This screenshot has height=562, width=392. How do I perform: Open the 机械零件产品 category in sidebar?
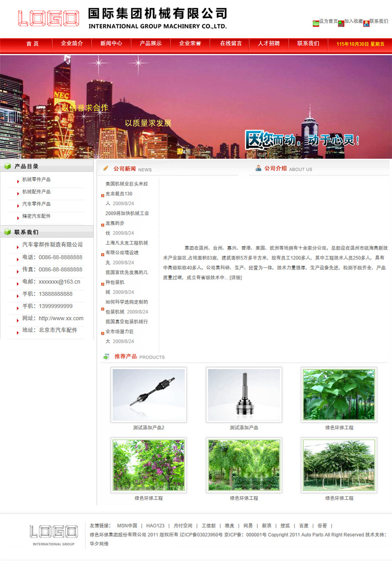coord(37,179)
